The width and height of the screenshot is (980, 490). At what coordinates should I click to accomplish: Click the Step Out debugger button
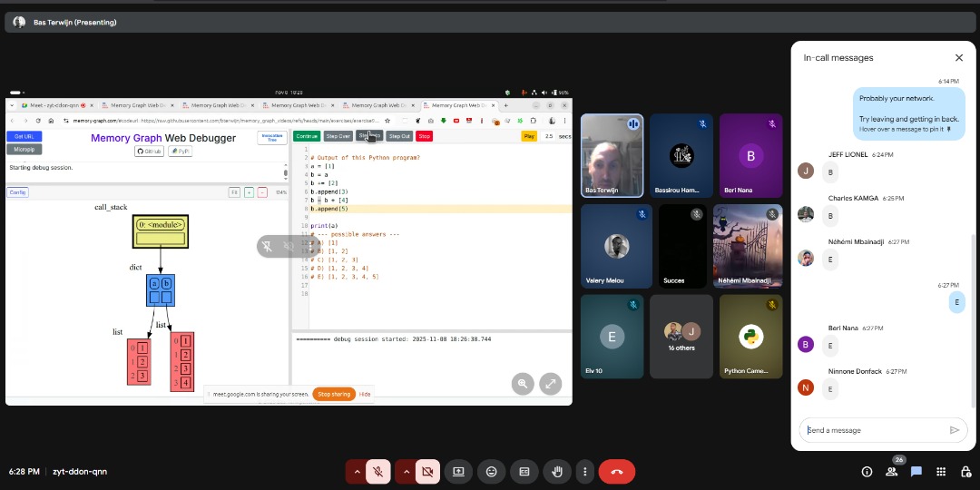click(x=399, y=136)
